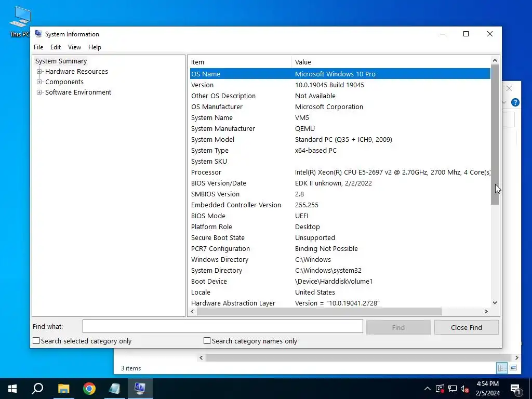Viewport: 532px width, 399px height.
Task: Open the Help menu
Action: coord(95,47)
